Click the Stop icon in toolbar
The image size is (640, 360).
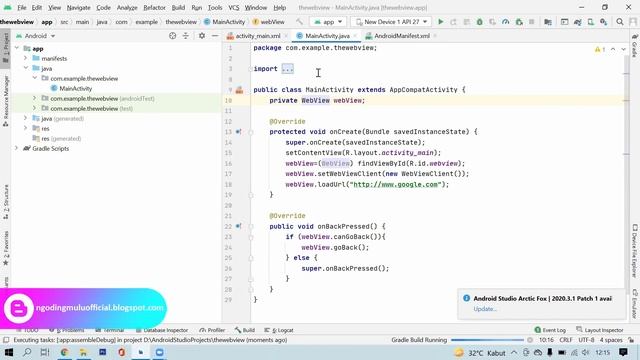click(531, 22)
